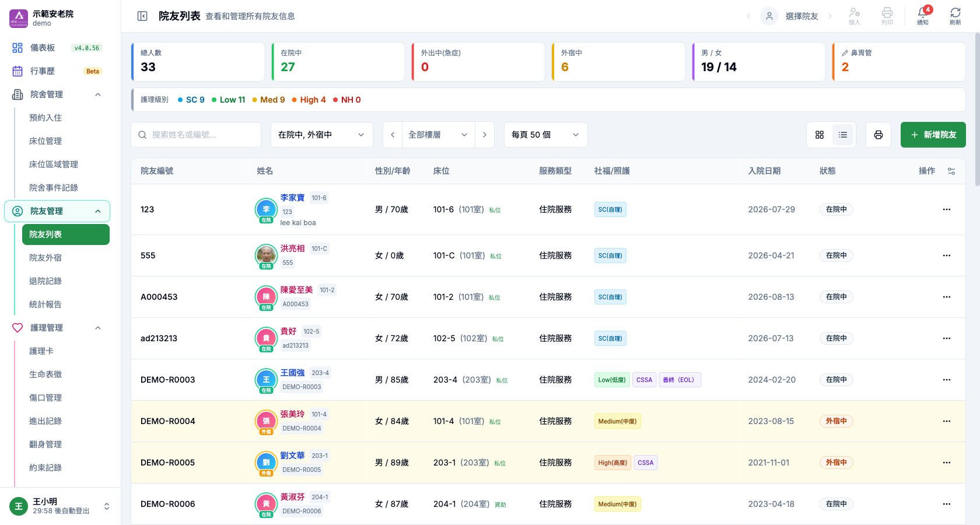
Task: Open 退院記錄 page
Action: 66,281
